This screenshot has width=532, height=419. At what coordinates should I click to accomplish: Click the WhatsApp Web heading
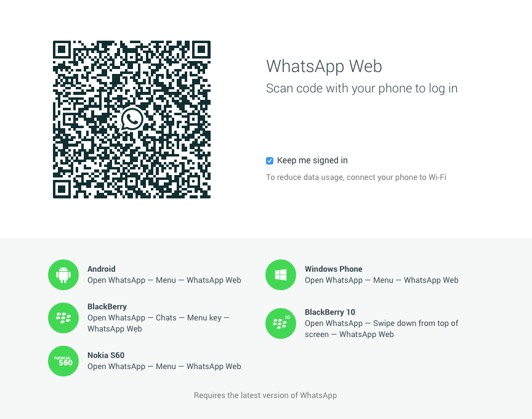[324, 66]
